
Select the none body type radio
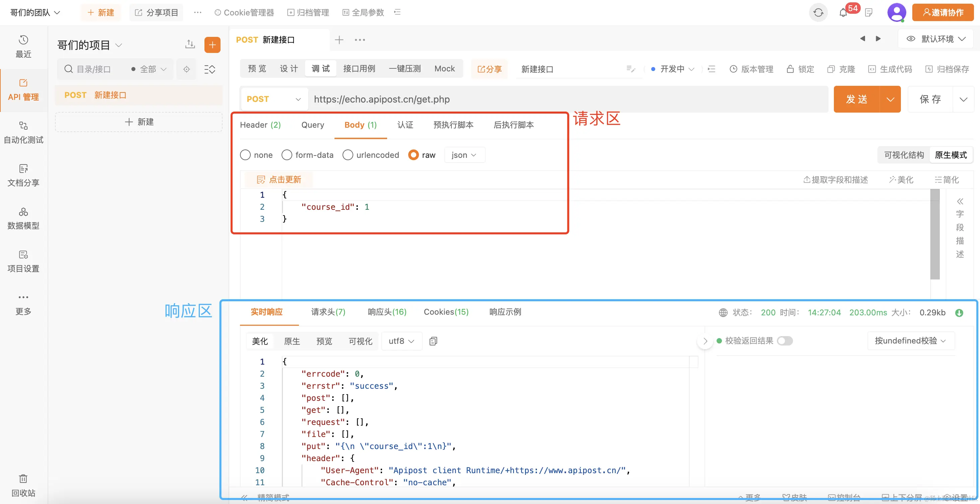coord(245,155)
